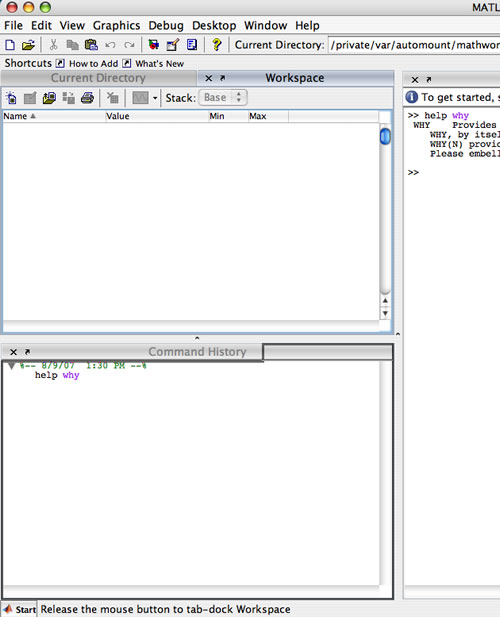Launch Simulink from the toolbar icon
The width and height of the screenshot is (500, 617).
pos(153,45)
